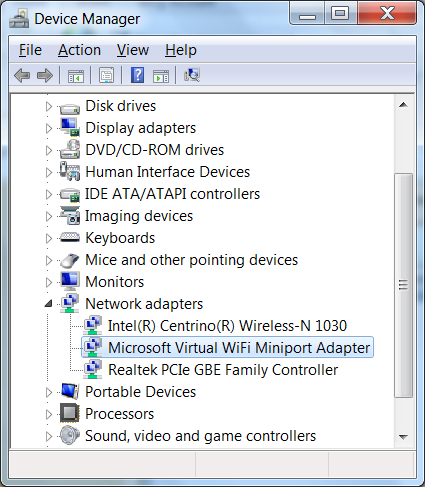Click the Back arrow toolbar icon
The height and width of the screenshot is (487, 425).
click(22, 75)
